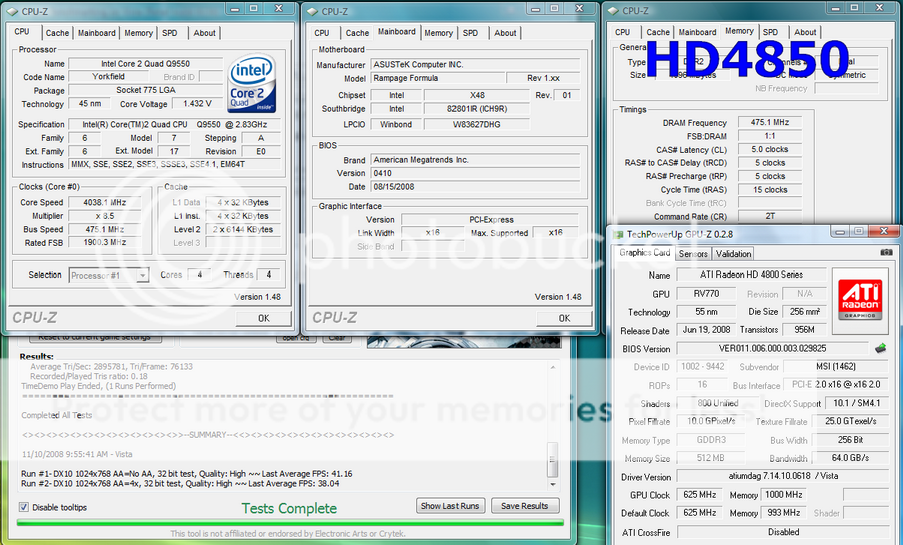Click the Rated FSB value 1900.3 MHz

click(105, 243)
